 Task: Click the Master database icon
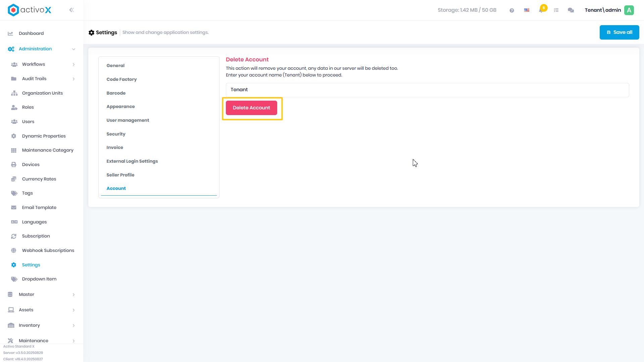(10, 295)
